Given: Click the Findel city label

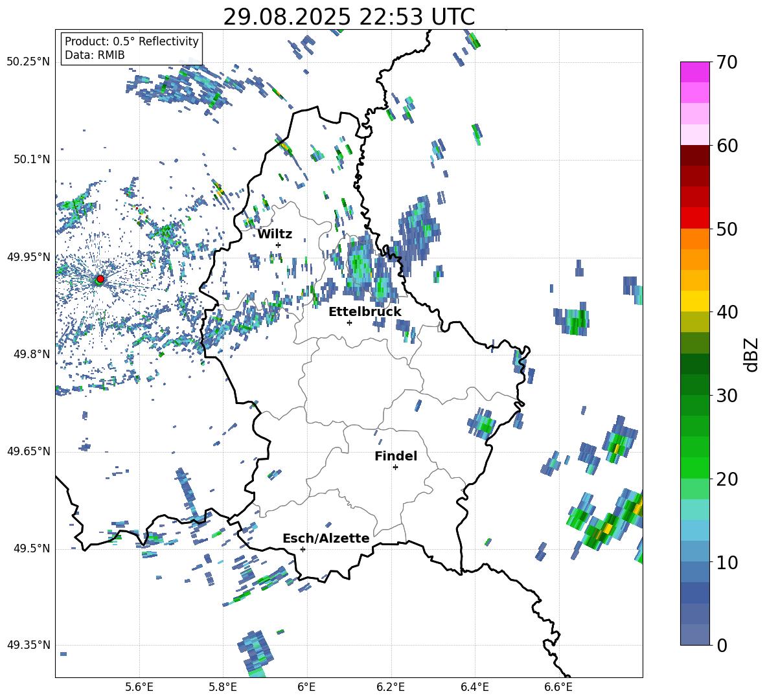Looking at the screenshot, I should [x=396, y=456].
